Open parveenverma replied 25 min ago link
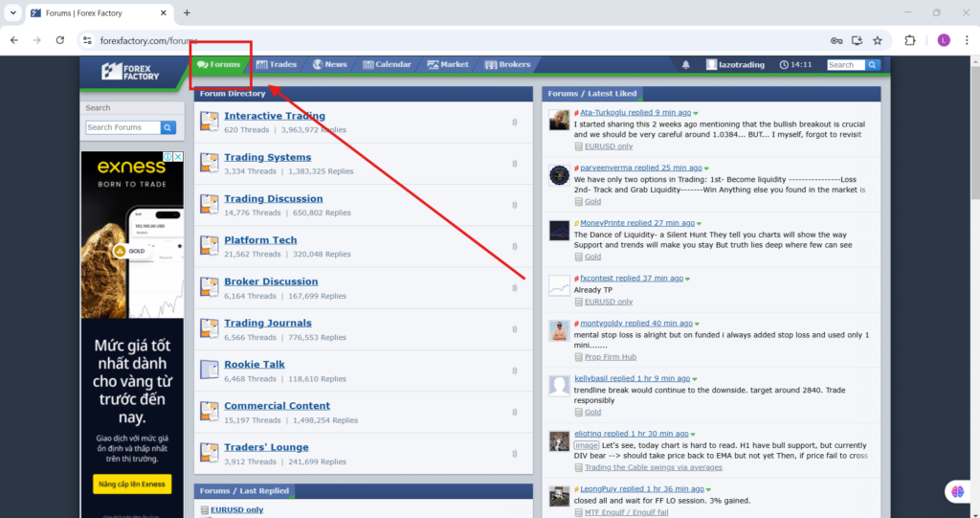Viewport: 980px width, 518px height. coord(640,168)
